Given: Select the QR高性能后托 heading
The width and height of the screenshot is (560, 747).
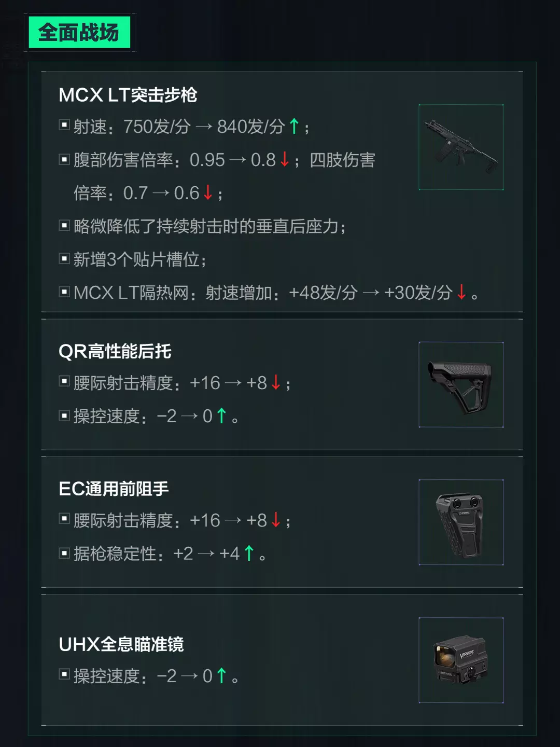Looking at the screenshot, I should (115, 351).
